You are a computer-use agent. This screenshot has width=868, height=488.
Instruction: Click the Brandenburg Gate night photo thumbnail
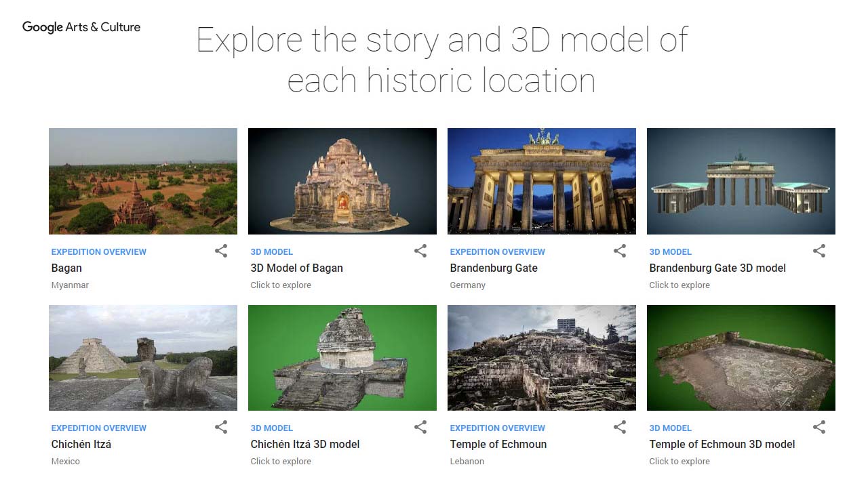coord(541,181)
